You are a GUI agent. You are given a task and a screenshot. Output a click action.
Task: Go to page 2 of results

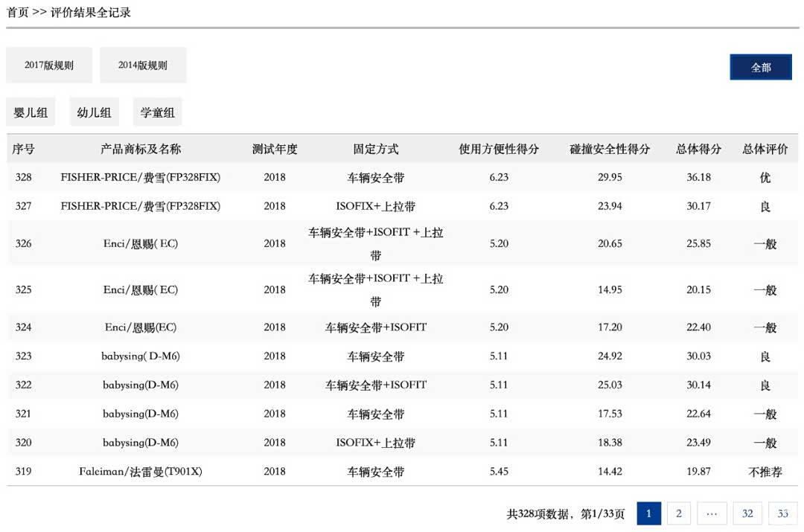tap(678, 513)
